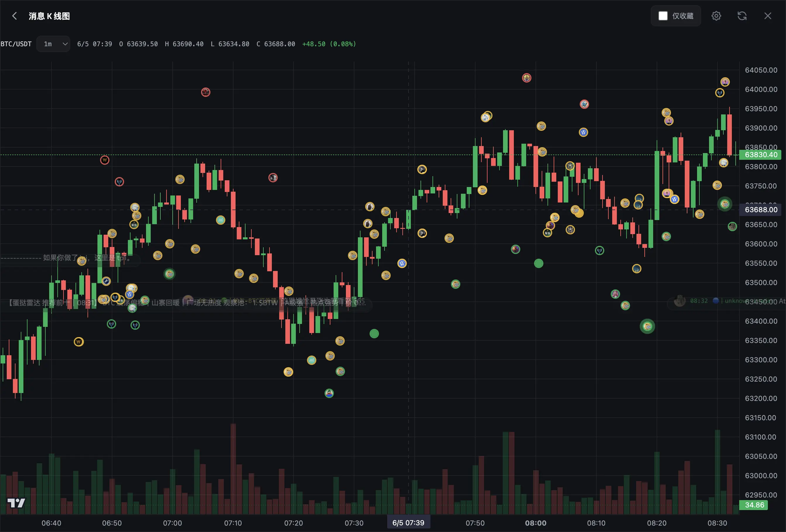Open the pink-haired girl avatar marker

(x=615, y=294)
